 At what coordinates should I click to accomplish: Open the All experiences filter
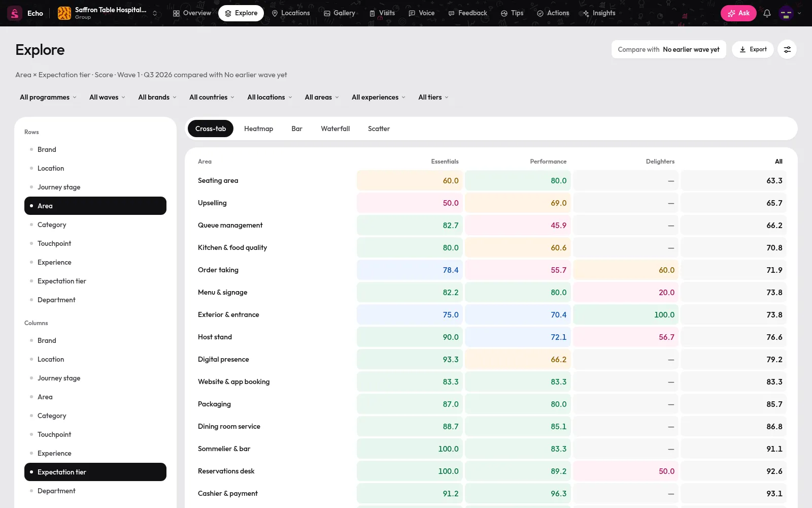pyautogui.click(x=379, y=97)
